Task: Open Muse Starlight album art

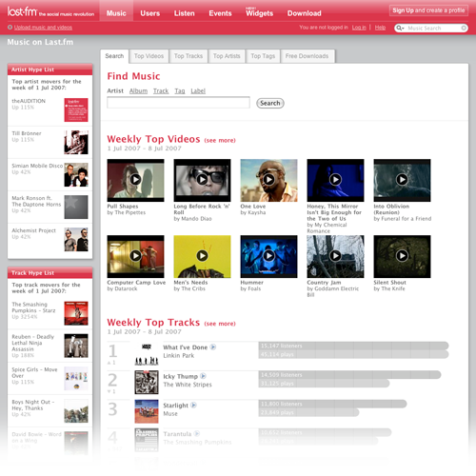Action: pyautogui.click(x=147, y=411)
